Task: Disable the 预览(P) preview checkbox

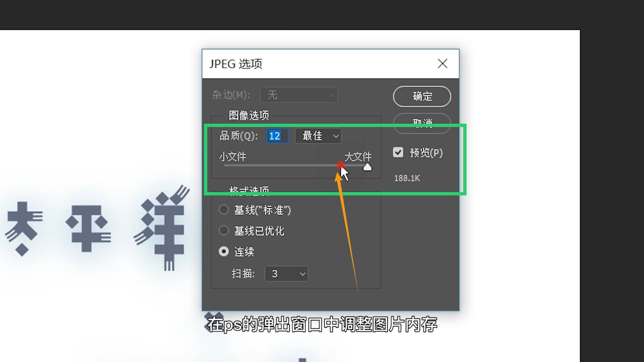Action: click(398, 152)
